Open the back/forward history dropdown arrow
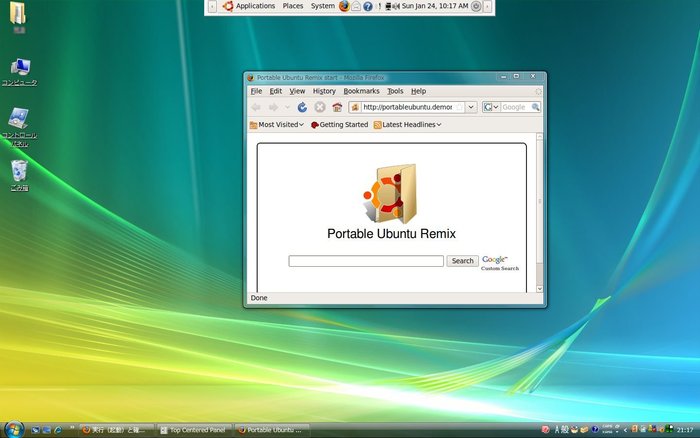700x438 pixels. tap(287, 108)
